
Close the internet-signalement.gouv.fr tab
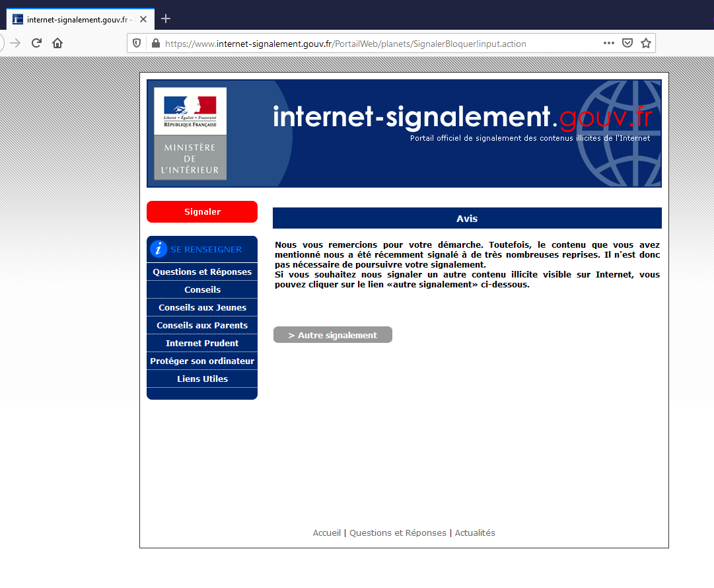click(x=143, y=19)
